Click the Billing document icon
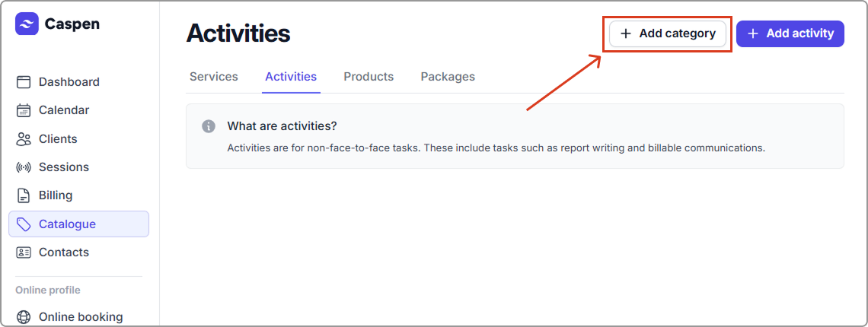The image size is (868, 327). coord(24,195)
